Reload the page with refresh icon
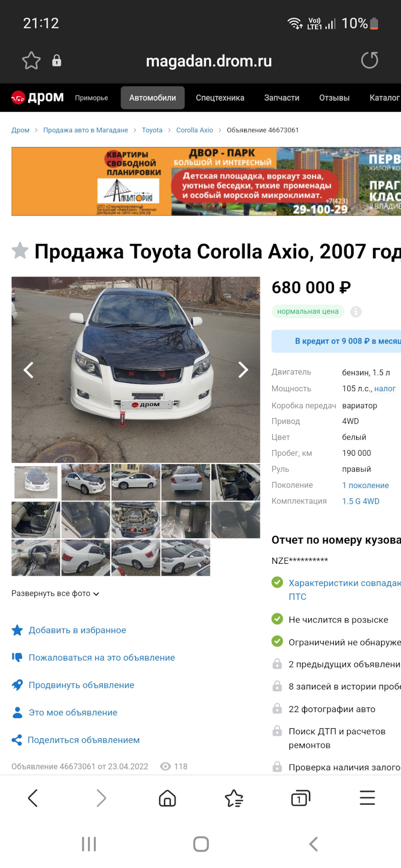The width and height of the screenshot is (401, 868). click(369, 60)
